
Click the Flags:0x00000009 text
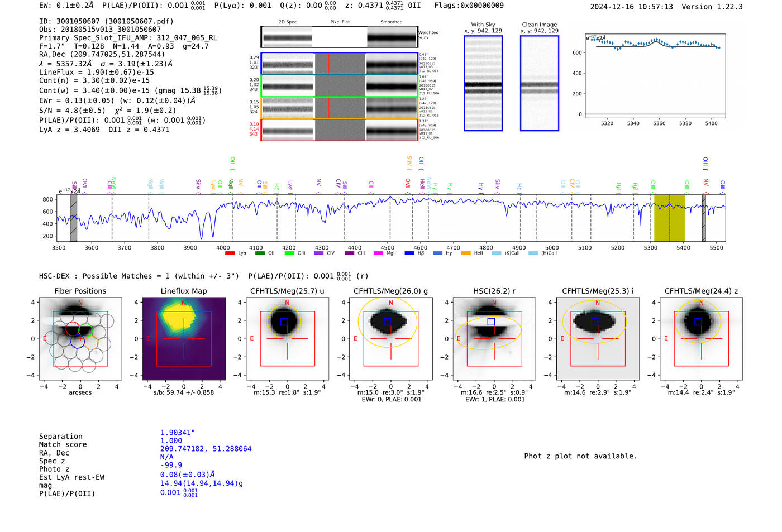[x=469, y=6]
